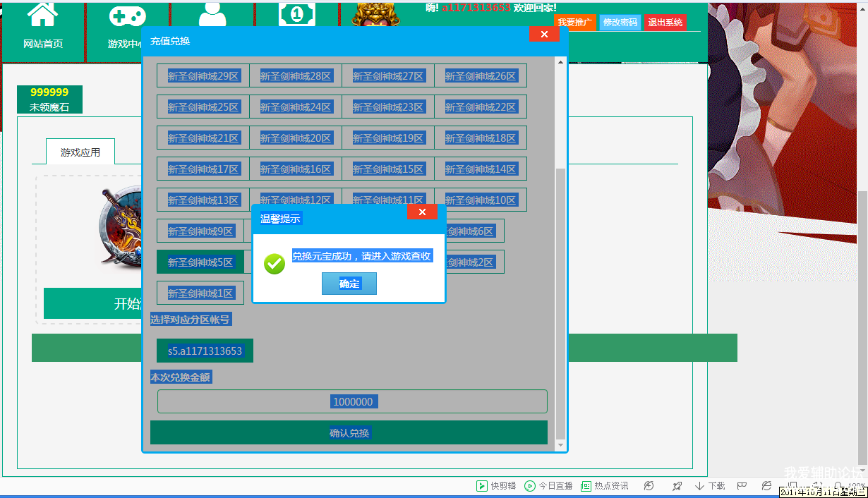Choose 新圣剑神域14区 server option
This screenshot has height=498, width=868.
[x=481, y=169]
